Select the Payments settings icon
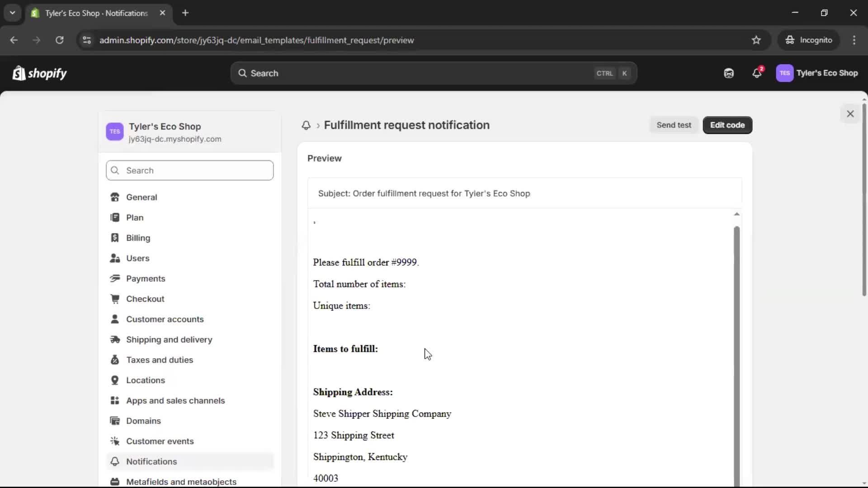868x488 pixels. click(x=115, y=278)
